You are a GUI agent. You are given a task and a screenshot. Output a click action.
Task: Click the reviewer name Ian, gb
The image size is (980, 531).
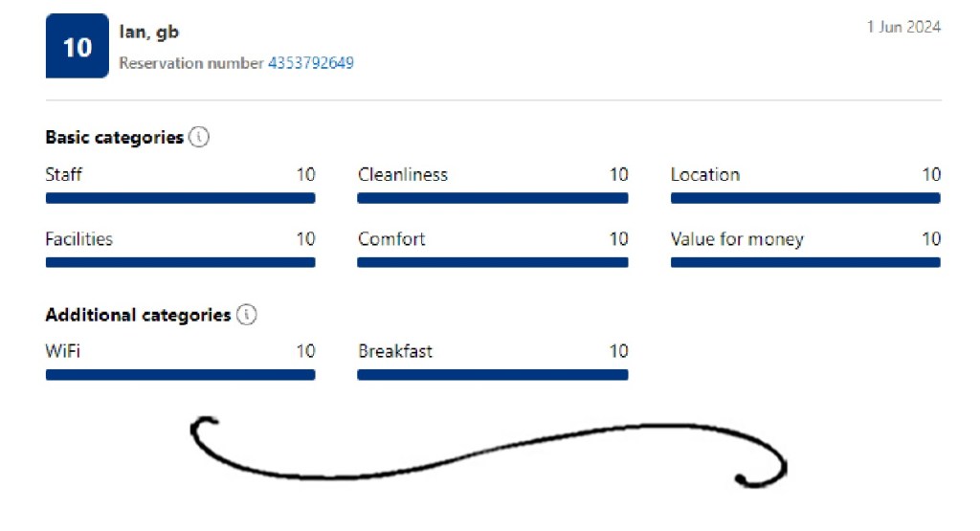pyautogui.click(x=148, y=33)
